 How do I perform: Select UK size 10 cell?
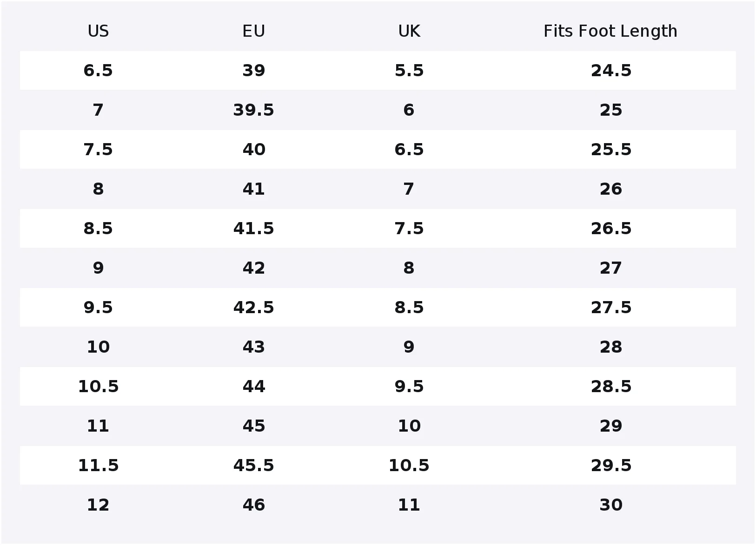409,426
